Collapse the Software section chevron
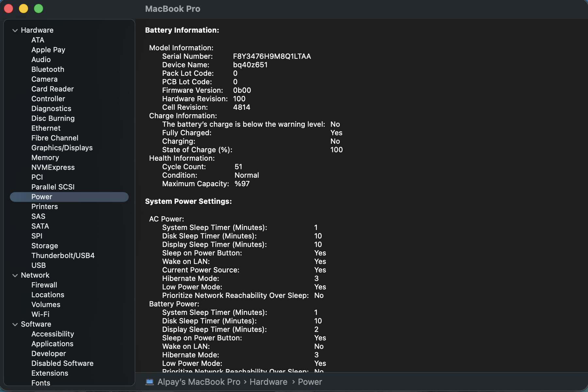 tap(15, 324)
